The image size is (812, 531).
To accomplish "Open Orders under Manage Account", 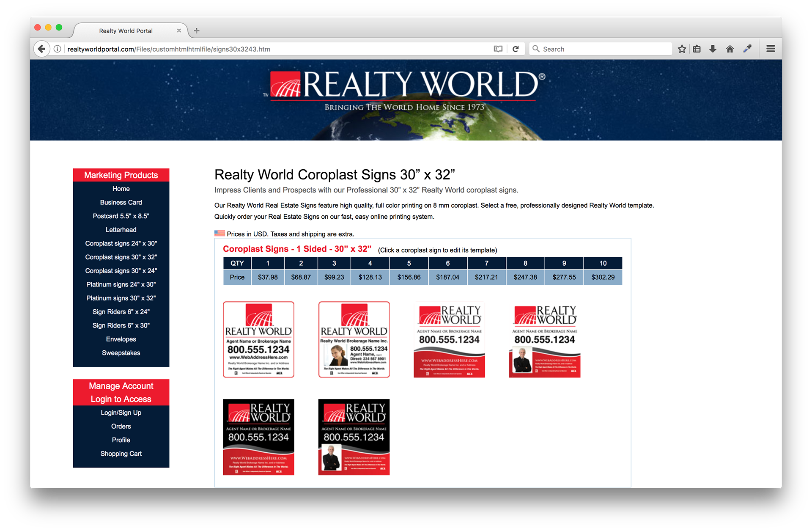I will point(121,426).
